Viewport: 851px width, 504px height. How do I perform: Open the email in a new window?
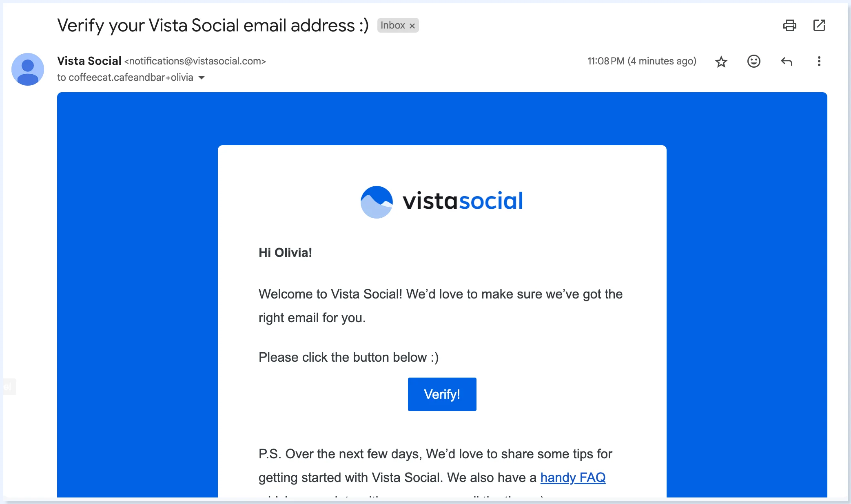click(x=819, y=25)
